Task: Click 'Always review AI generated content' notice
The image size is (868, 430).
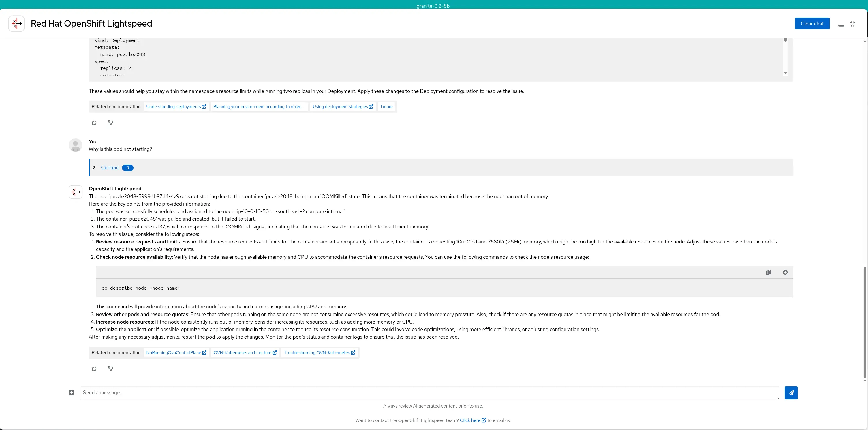Action: 433,406
